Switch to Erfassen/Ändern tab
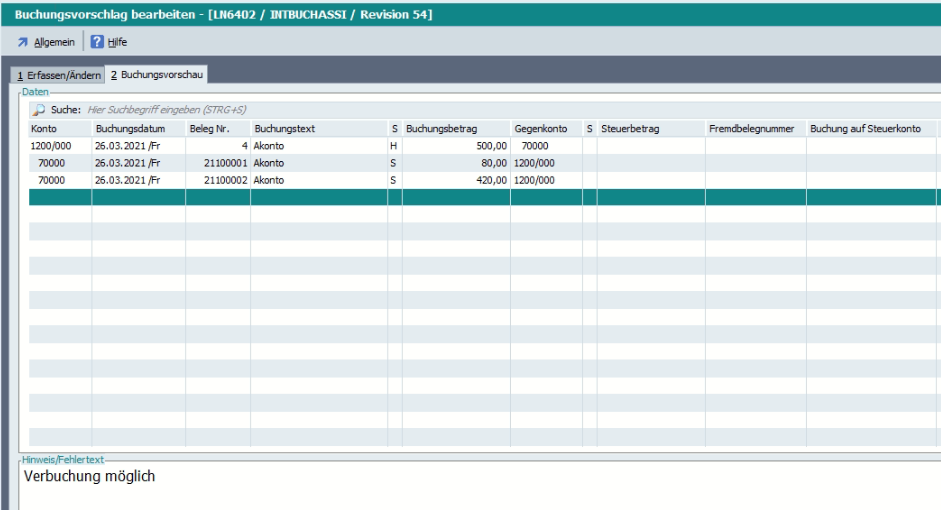Screen dimensions: 941x510 57,76
